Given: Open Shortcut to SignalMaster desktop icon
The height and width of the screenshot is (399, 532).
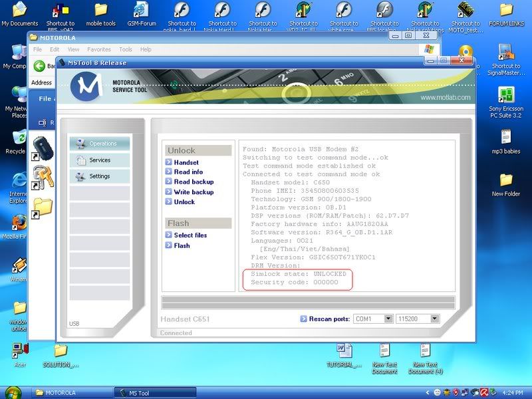Looking at the screenshot, I should point(506,60).
